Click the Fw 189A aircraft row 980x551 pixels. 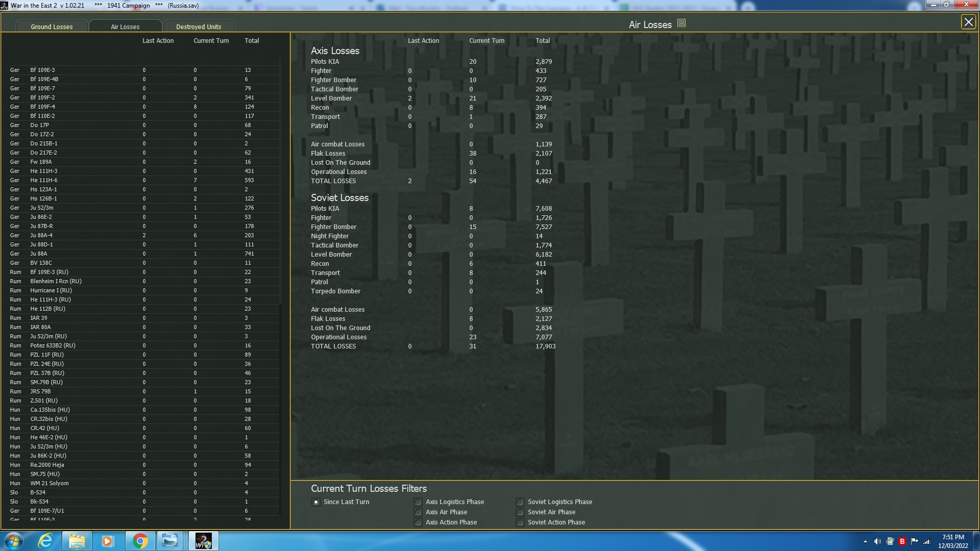pyautogui.click(x=144, y=162)
